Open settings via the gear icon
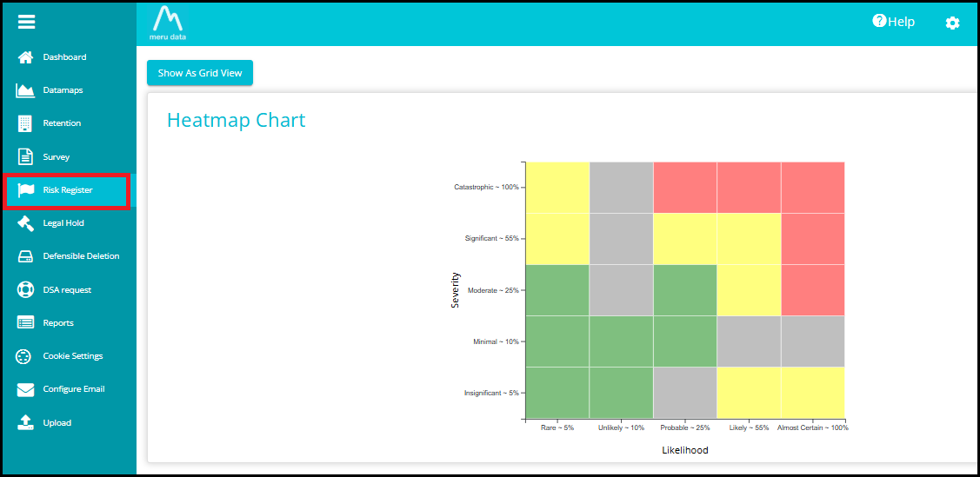Screen dimensions: 980x477 coord(952,23)
